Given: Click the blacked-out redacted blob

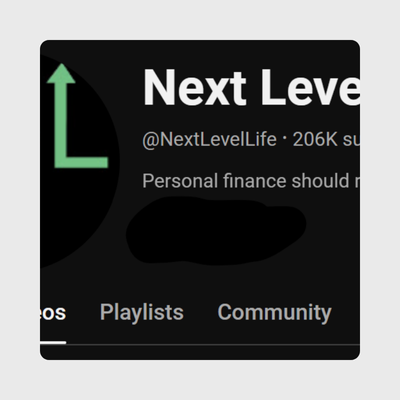Looking at the screenshot, I should coord(216,231).
